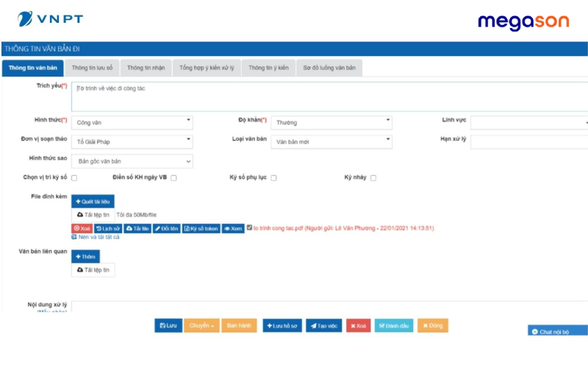Toggle the Ký nháy checkbox
The image size is (588, 368).
[x=373, y=178]
